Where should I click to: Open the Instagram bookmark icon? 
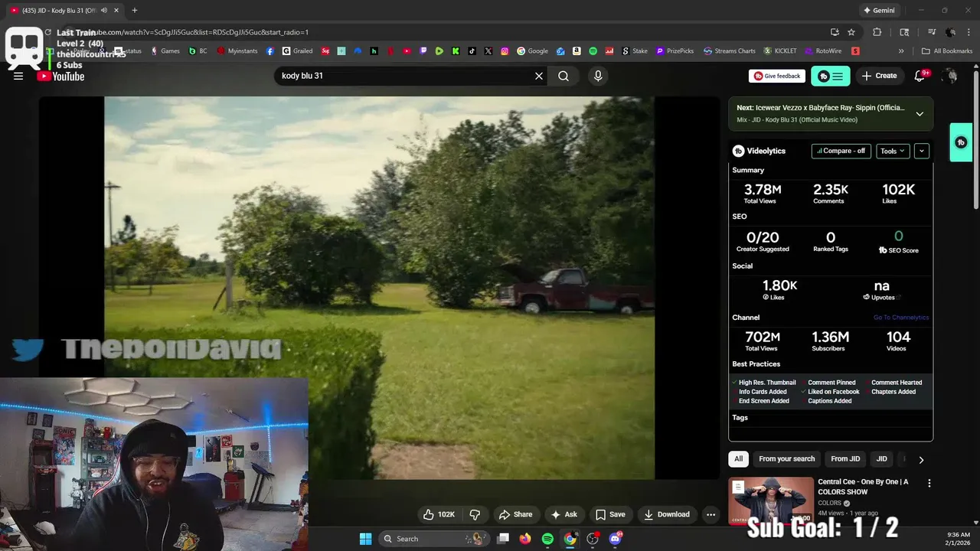[x=505, y=51]
